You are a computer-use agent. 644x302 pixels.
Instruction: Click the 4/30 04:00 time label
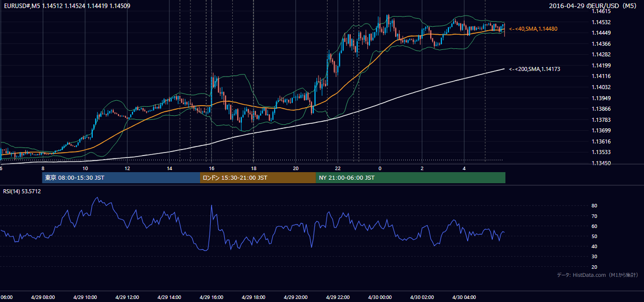tap(464, 297)
